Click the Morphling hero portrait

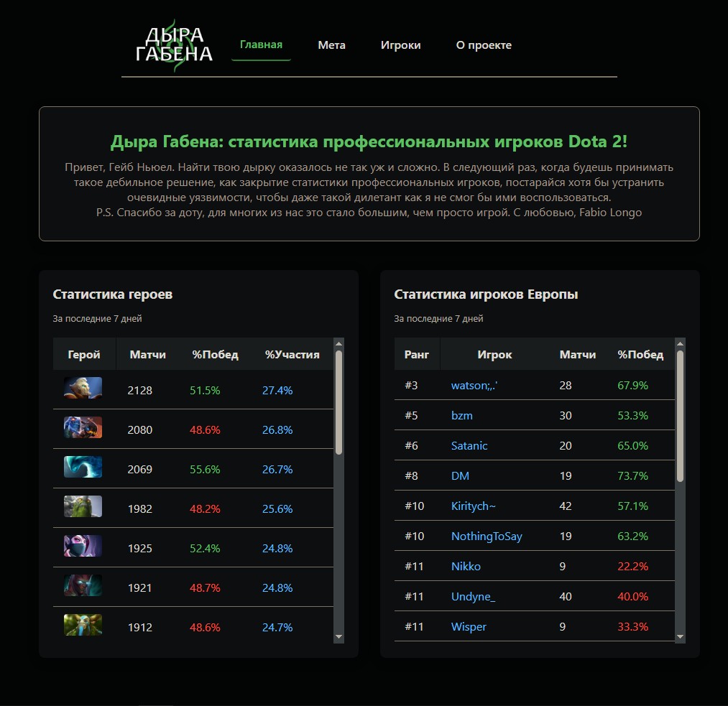83,468
